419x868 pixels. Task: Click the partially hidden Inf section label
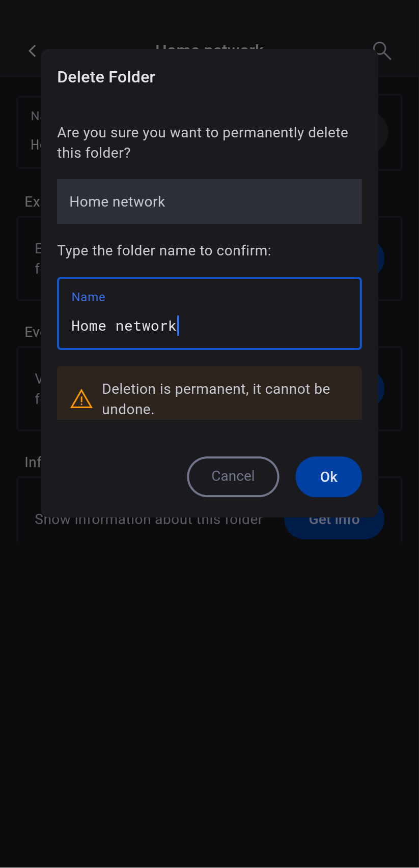click(32, 462)
